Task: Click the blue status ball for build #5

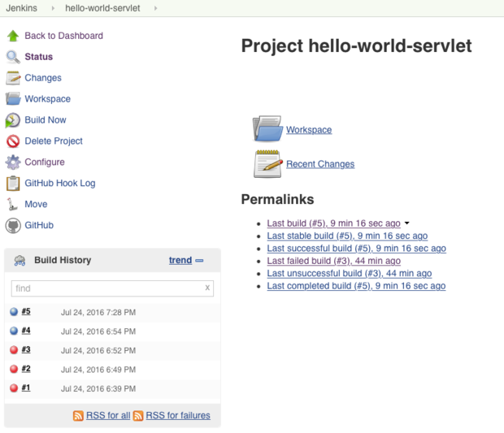Action: tap(14, 312)
